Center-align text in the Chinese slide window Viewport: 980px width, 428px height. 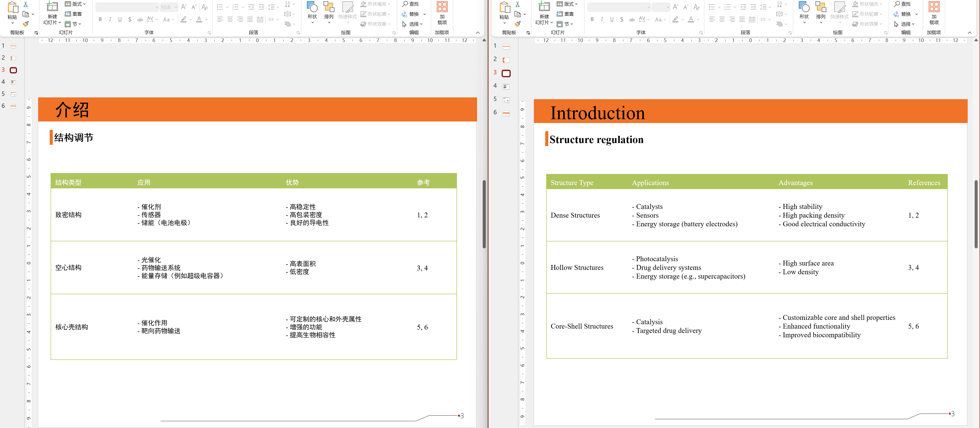coord(230,19)
